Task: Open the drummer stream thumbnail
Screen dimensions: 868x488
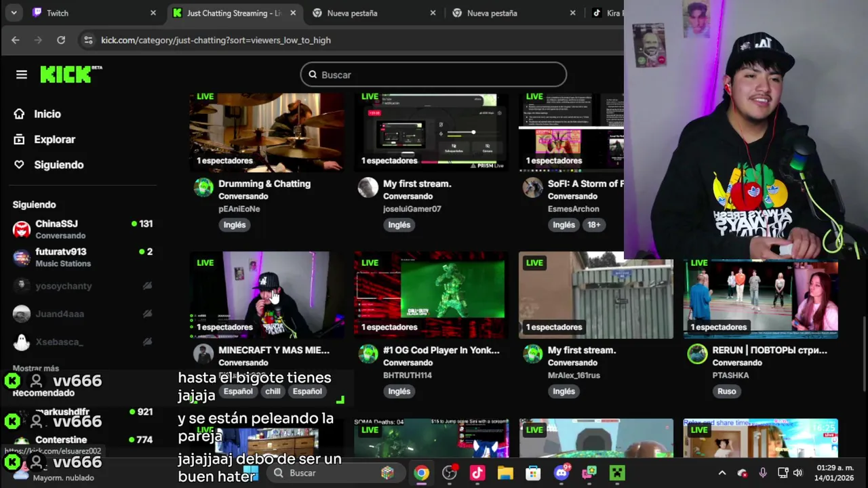Action: tap(267, 131)
